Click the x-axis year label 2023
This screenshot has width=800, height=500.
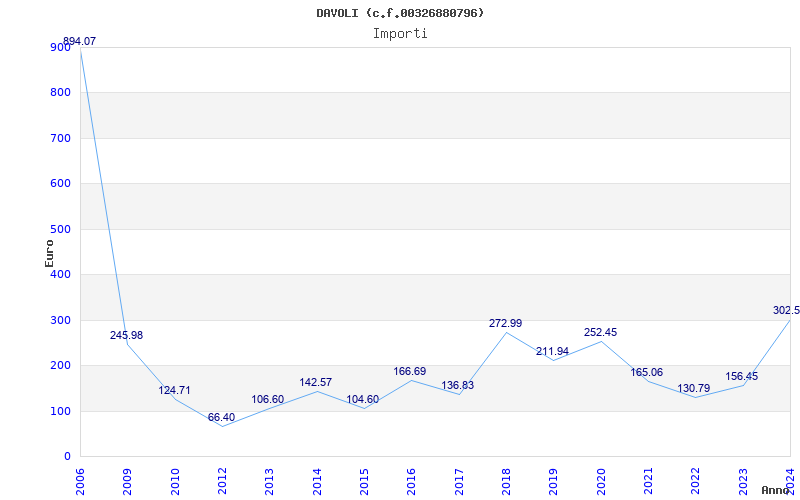743,482
